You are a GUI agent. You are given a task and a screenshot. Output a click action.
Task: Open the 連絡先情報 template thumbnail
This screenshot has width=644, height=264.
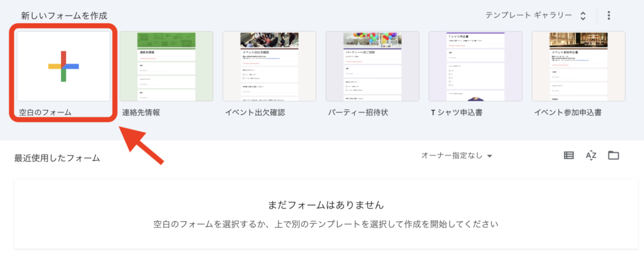166,66
